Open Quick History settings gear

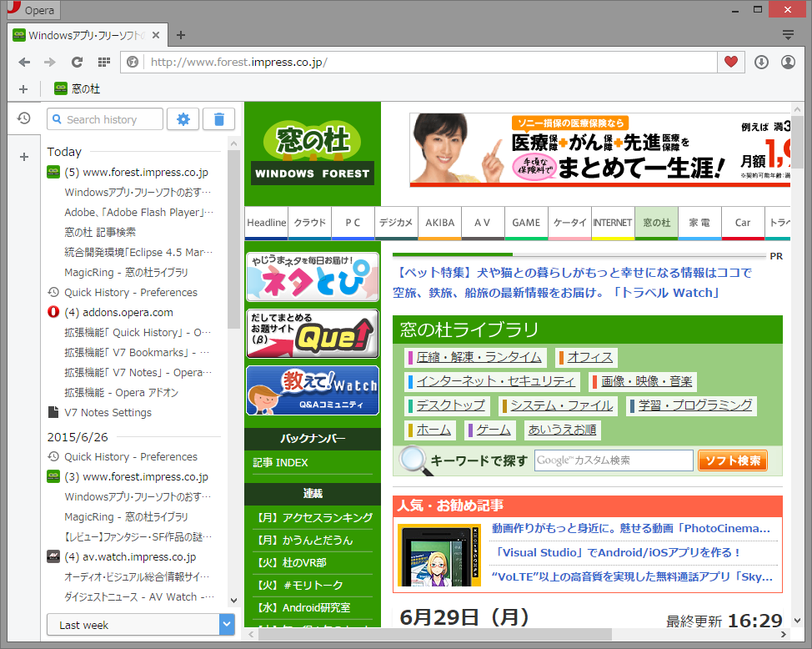pyautogui.click(x=183, y=118)
